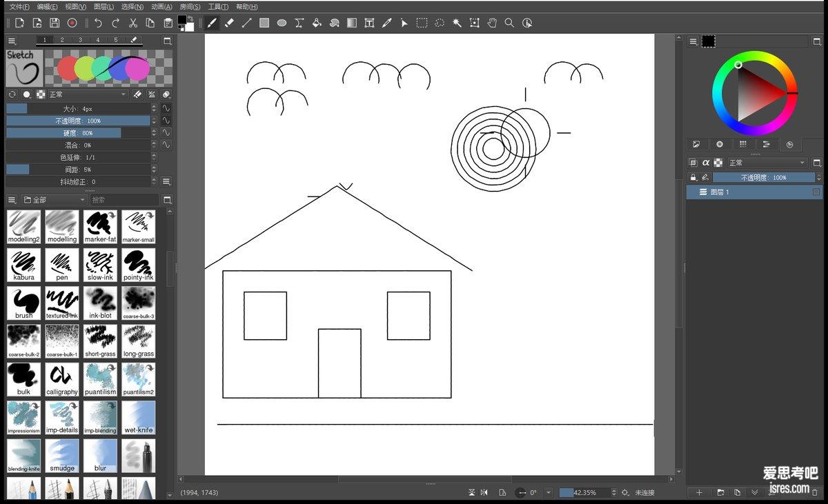Viewport: 828px width, 504px height.
Task: Select the Eraser tool
Action: (229, 23)
